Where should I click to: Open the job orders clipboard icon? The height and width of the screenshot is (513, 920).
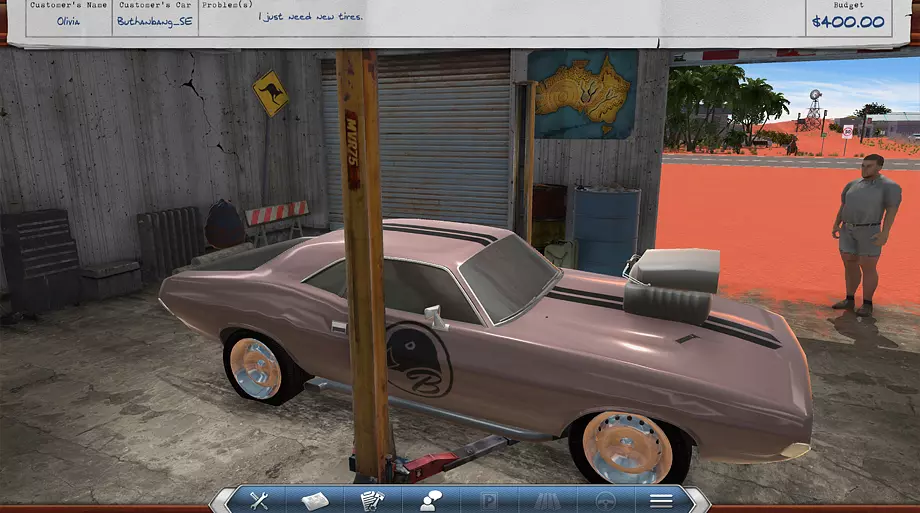[x=372, y=501]
